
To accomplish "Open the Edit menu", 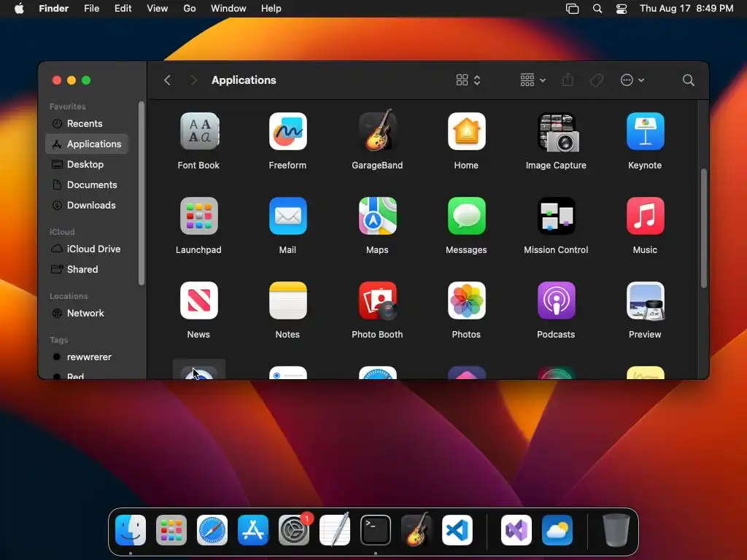I will pos(123,9).
